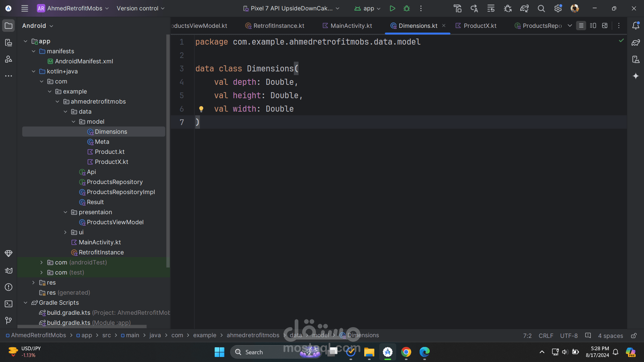The height and width of the screenshot is (362, 644).
Task: Run the app with the green play button
Action: pyautogui.click(x=392, y=8)
